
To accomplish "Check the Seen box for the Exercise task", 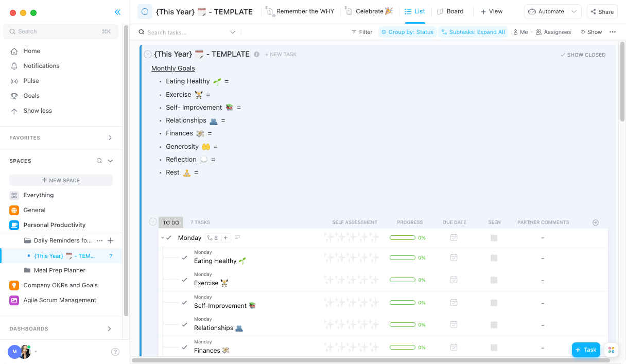I will (494, 280).
